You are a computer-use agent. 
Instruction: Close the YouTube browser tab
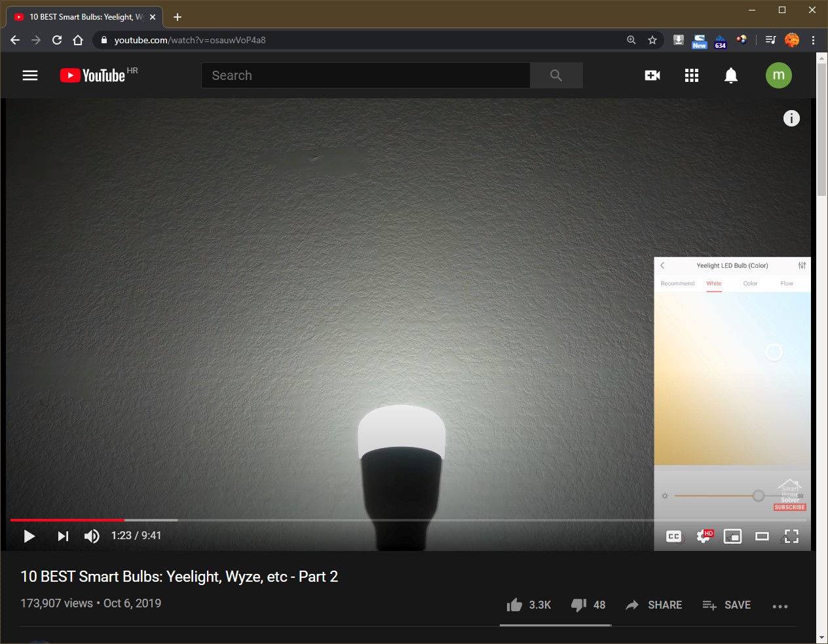[x=153, y=17]
